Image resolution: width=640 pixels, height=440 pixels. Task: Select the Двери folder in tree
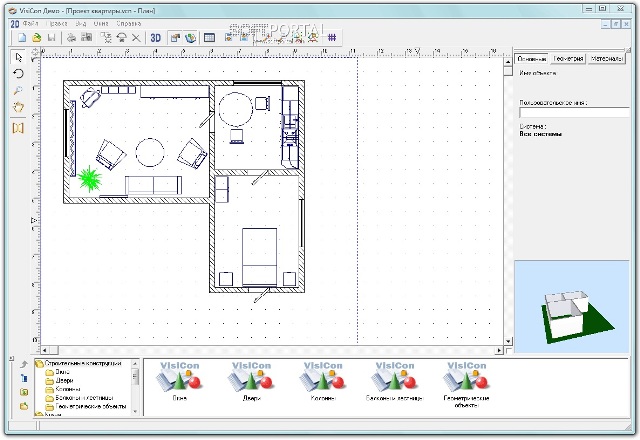pyautogui.click(x=62, y=380)
